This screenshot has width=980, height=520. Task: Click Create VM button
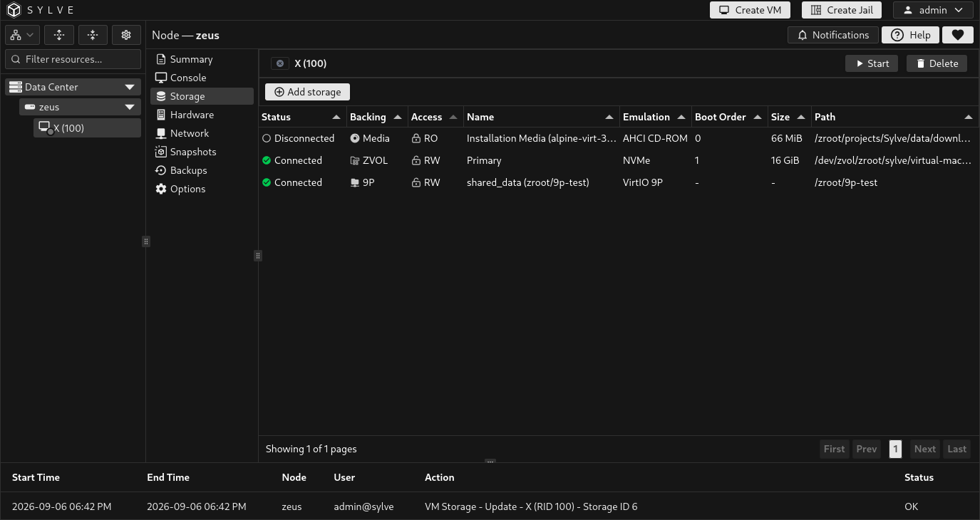pyautogui.click(x=750, y=10)
